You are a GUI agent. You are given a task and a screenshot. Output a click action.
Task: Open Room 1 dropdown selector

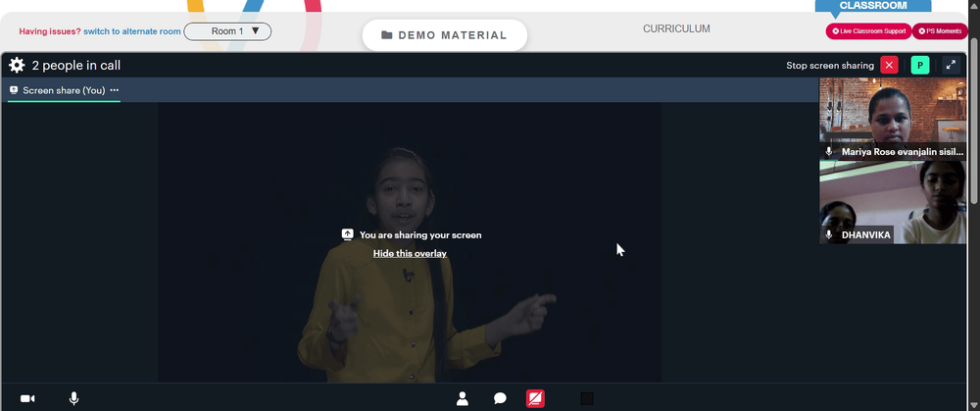[x=227, y=31]
